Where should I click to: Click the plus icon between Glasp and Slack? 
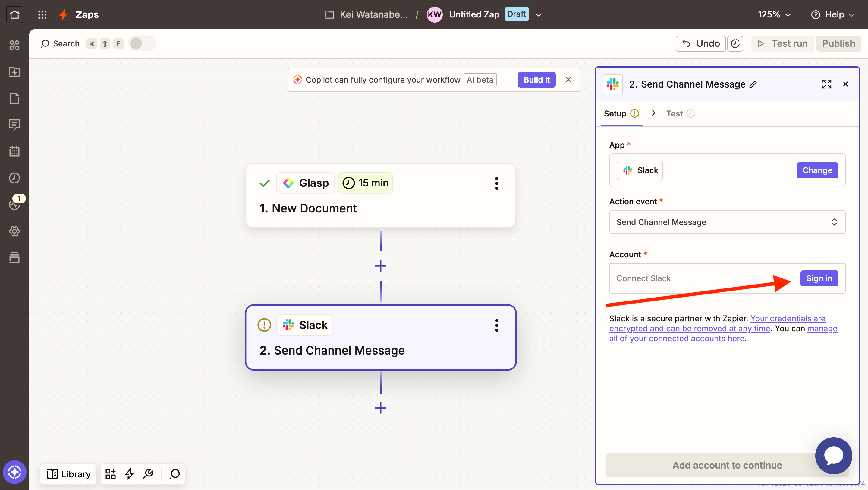pyautogui.click(x=380, y=266)
